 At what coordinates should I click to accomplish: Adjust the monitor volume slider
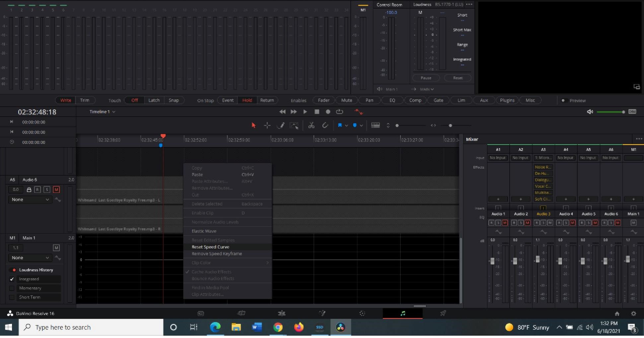[611, 112]
